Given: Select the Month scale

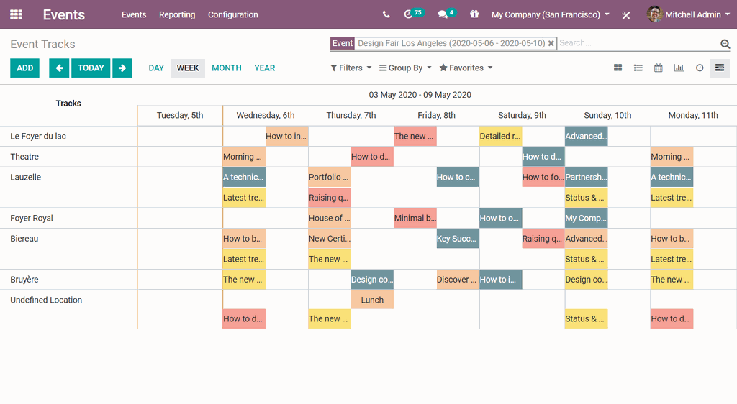Looking at the screenshot, I should click(226, 68).
